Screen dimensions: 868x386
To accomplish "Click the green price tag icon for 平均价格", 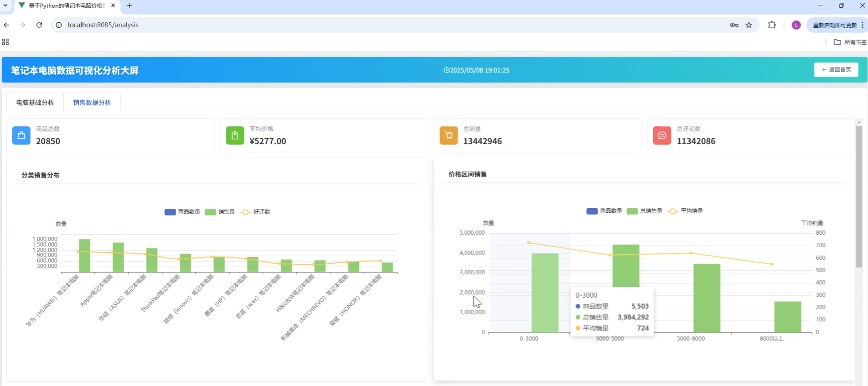I will pos(235,136).
